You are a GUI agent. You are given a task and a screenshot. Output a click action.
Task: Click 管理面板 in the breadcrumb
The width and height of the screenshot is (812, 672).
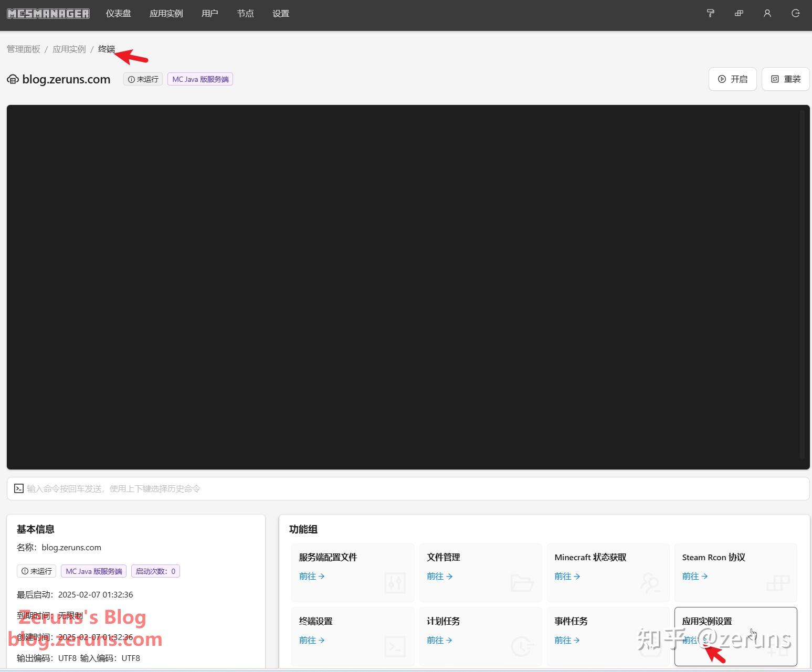[24, 49]
